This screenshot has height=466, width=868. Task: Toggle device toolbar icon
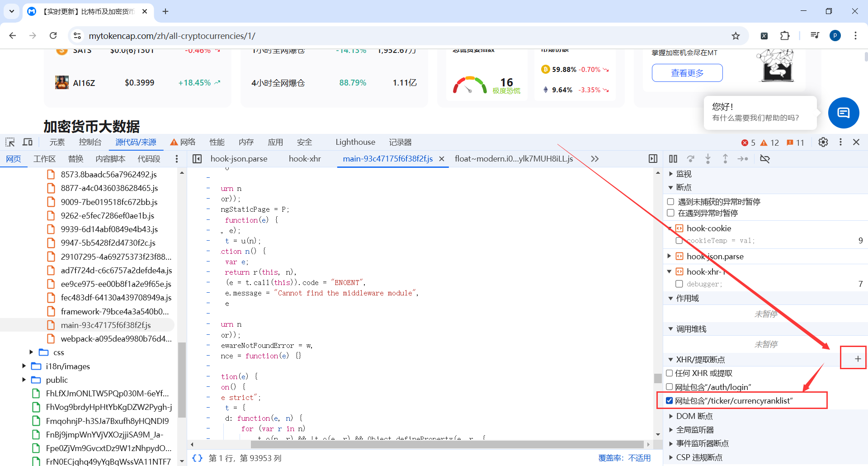tap(28, 142)
